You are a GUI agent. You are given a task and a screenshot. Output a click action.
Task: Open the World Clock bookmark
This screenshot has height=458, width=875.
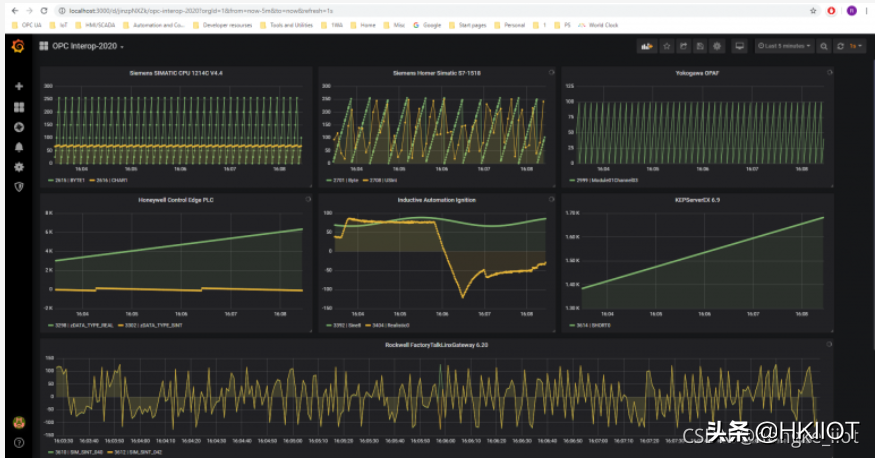pos(598,25)
